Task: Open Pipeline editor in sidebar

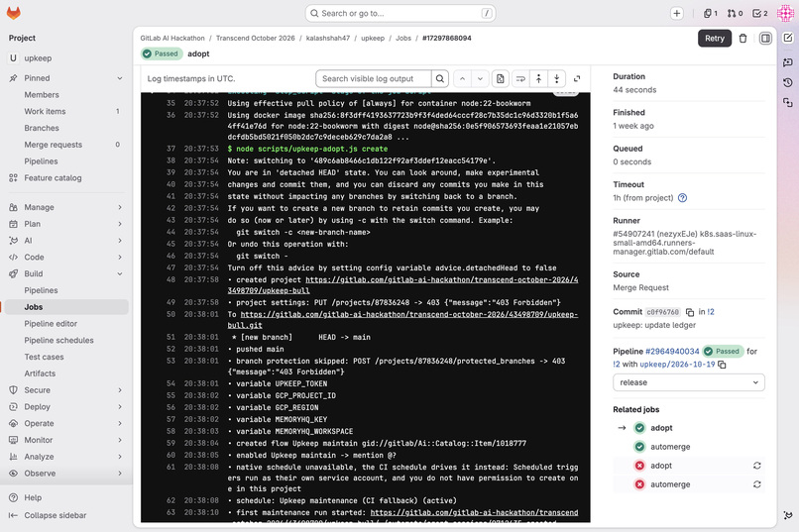Action: [65, 324]
